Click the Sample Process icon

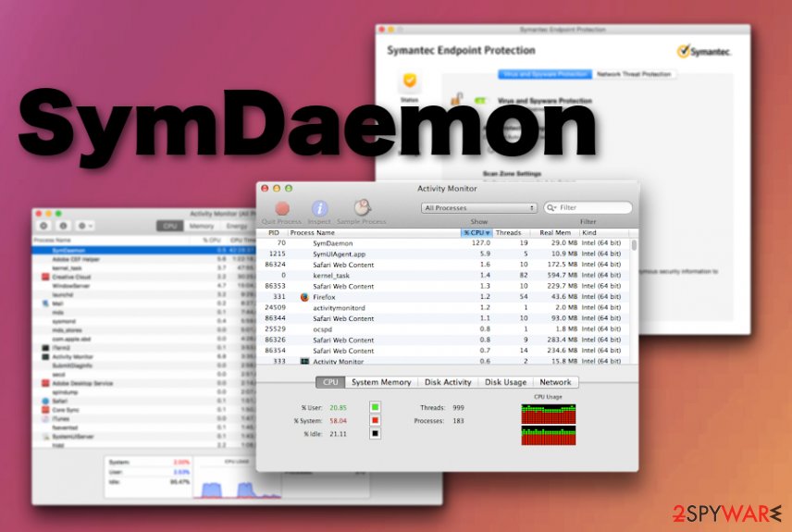click(x=362, y=207)
